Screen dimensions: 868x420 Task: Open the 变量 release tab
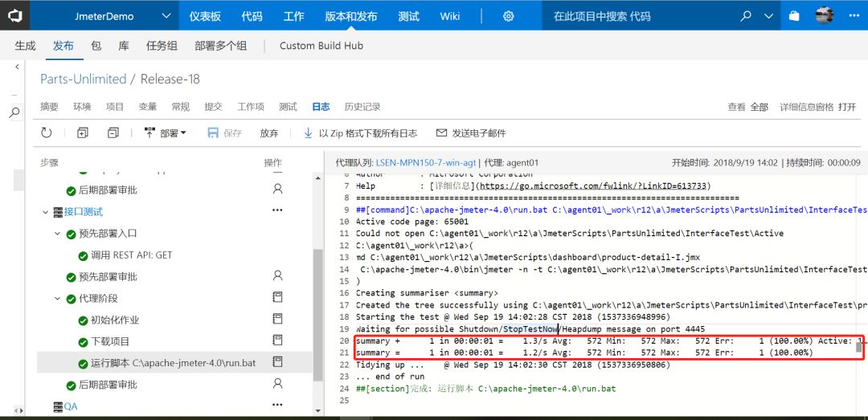[x=148, y=107]
